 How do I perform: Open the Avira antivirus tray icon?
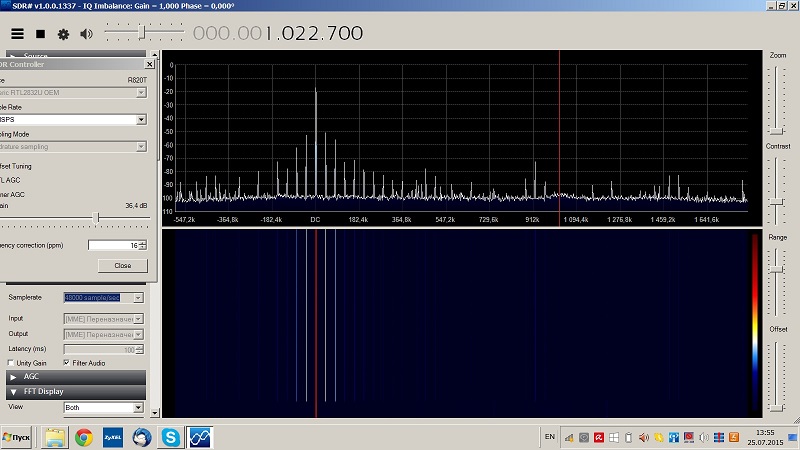coord(599,438)
